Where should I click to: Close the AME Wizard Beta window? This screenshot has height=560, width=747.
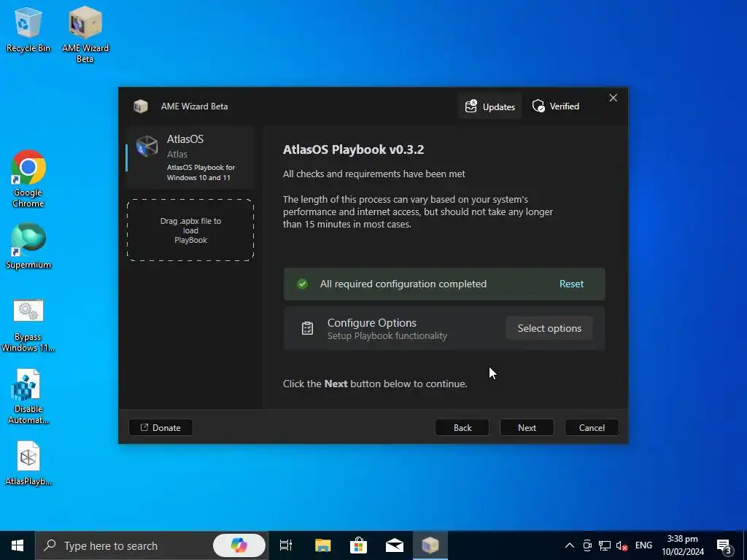[613, 98]
